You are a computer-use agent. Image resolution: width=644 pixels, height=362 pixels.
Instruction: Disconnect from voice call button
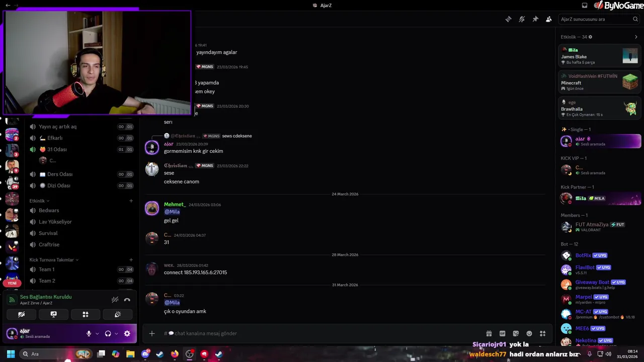click(x=127, y=300)
